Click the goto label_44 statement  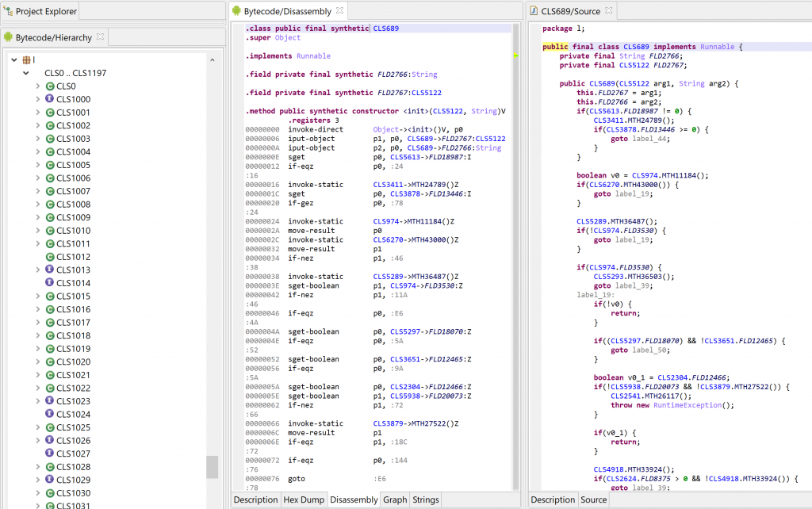click(x=640, y=139)
